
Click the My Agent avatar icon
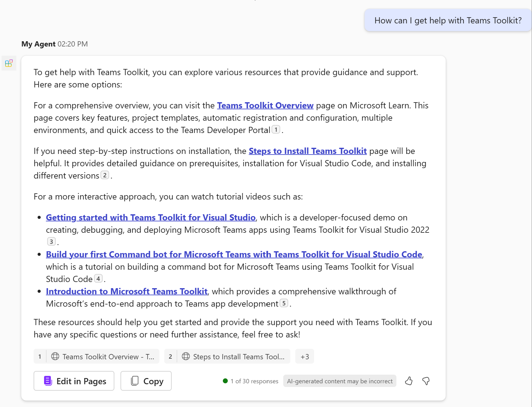(9, 63)
